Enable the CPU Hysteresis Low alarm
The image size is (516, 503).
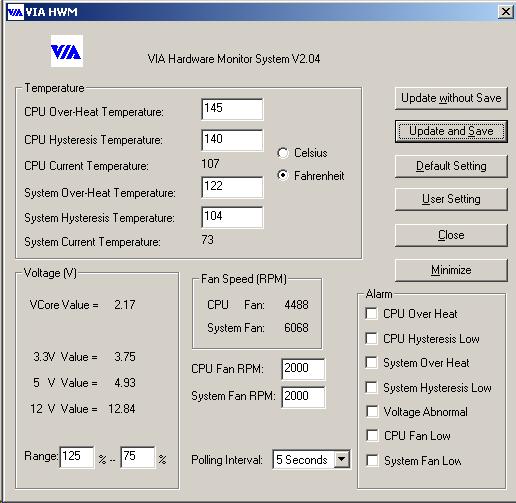[x=372, y=338]
